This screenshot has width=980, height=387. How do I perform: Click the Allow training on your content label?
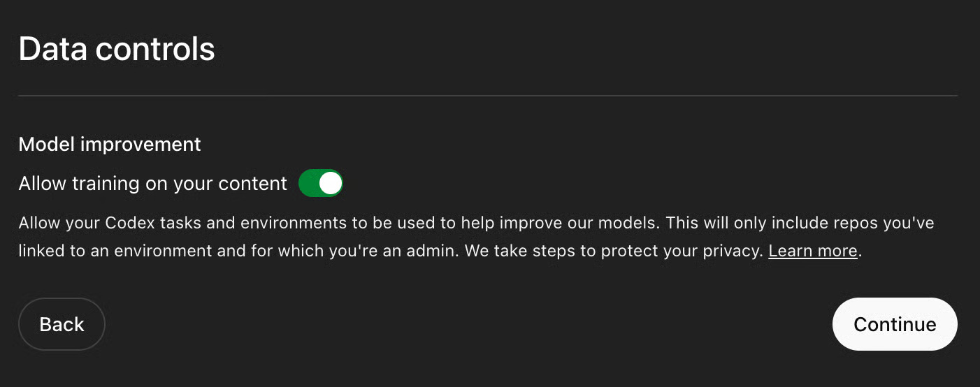coord(152,184)
